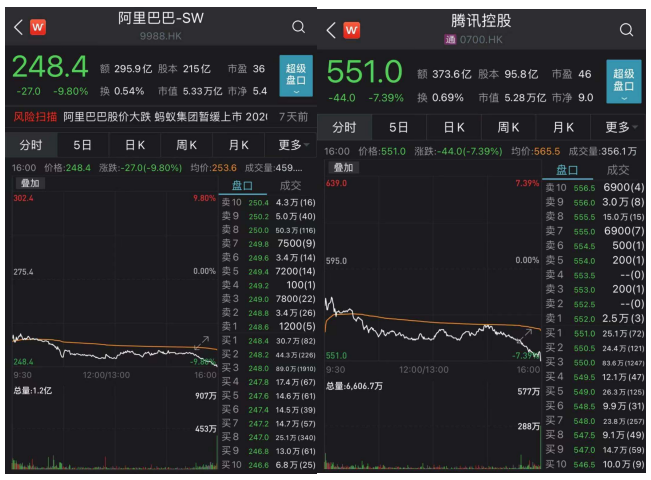Image resolution: width=651 pixels, height=480 pixels.
Task: Tap the Alibaba price 248.4
Action: 50,66
